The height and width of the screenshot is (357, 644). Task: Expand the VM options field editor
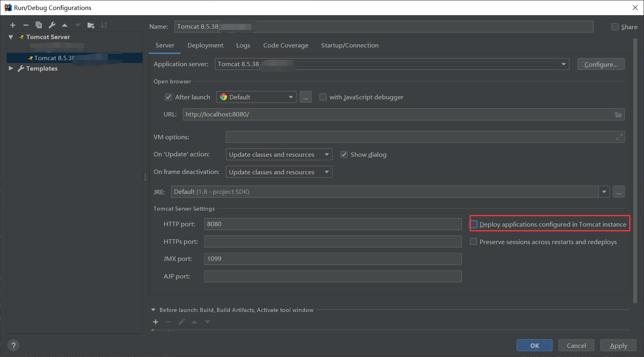pyautogui.click(x=619, y=137)
